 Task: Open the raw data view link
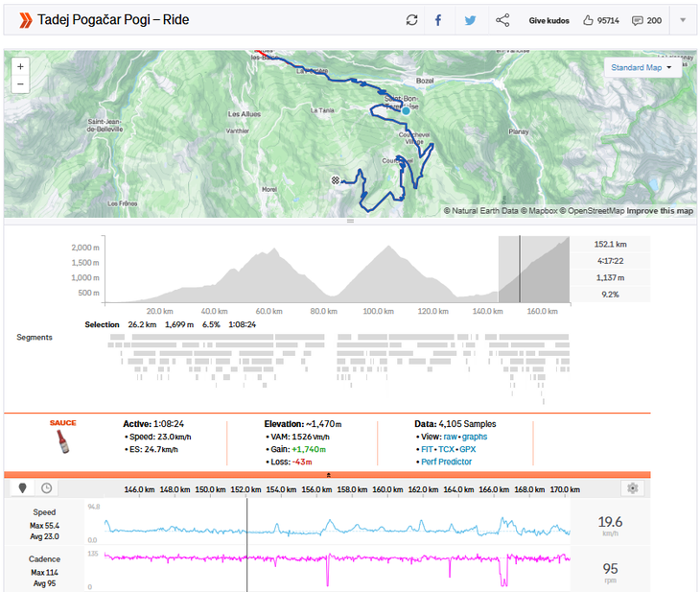(450, 436)
